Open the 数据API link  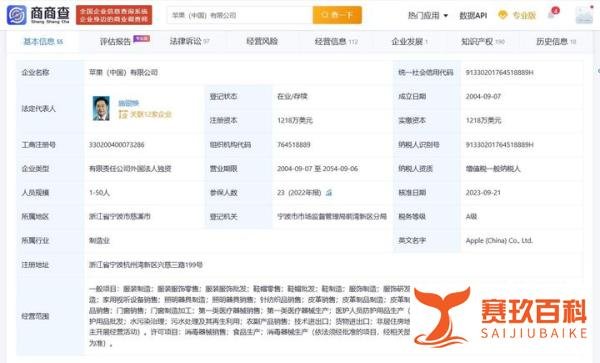tap(473, 15)
